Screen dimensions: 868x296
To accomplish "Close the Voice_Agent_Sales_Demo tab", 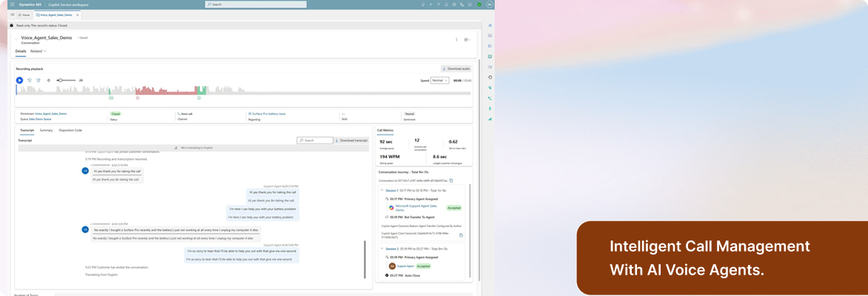I will 78,15.
